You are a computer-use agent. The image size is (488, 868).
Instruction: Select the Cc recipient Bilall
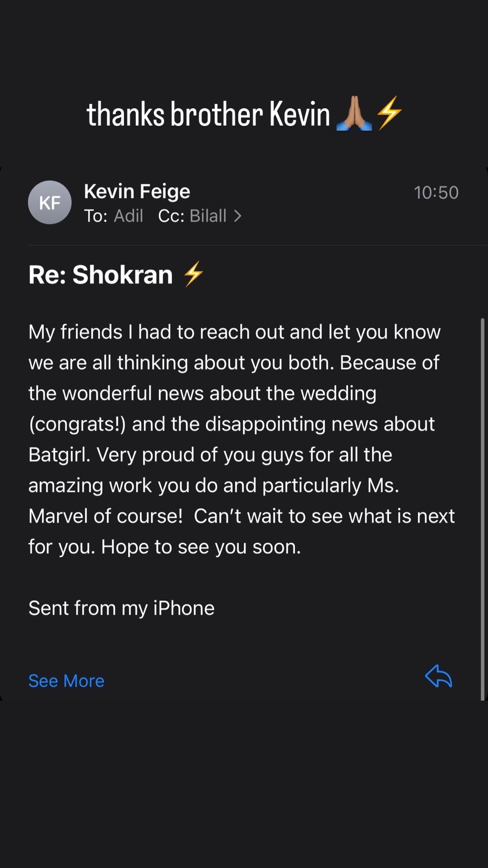pyautogui.click(x=208, y=216)
